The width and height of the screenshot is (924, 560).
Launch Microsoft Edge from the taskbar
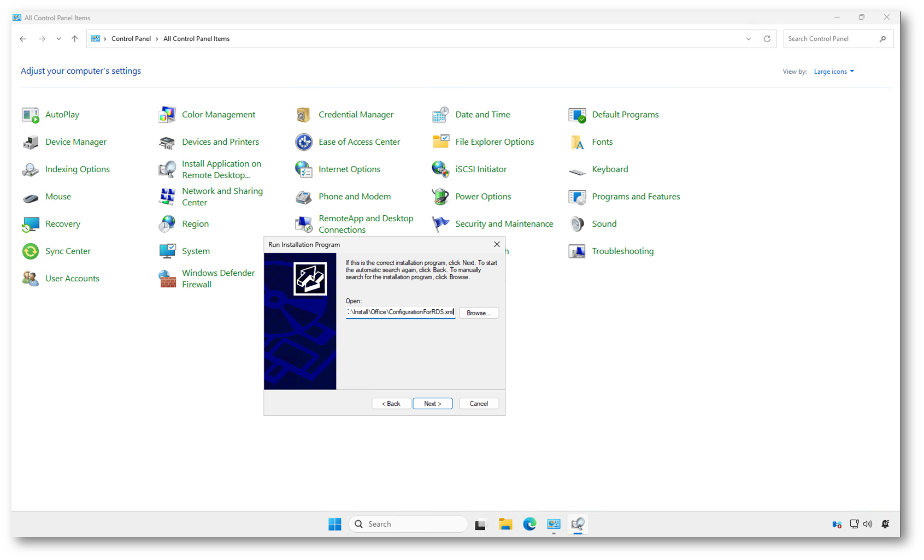point(529,524)
